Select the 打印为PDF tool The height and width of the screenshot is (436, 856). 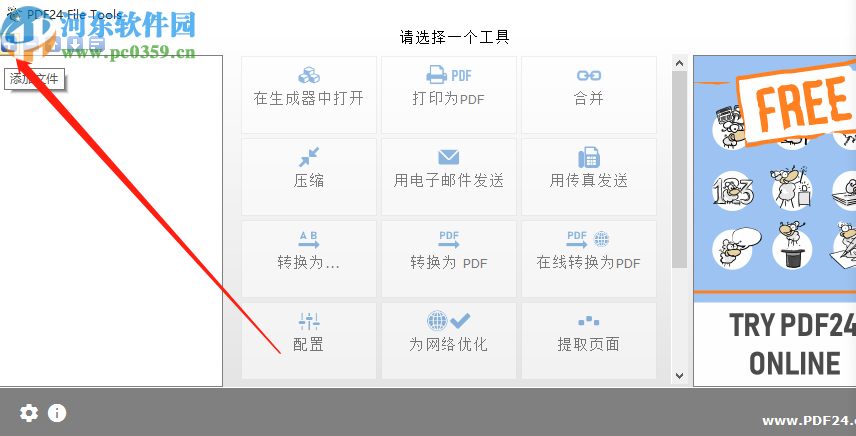tap(449, 95)
